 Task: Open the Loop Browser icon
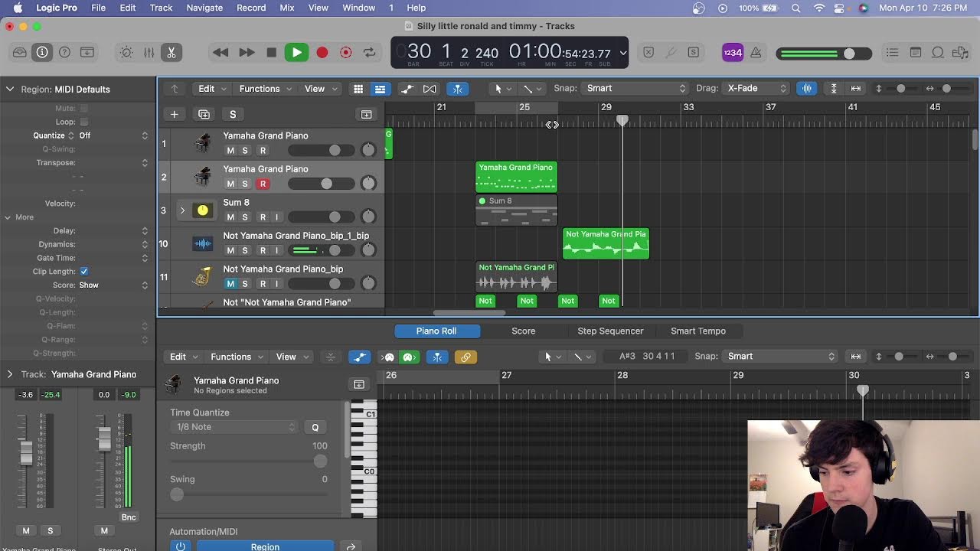[938, 53]
